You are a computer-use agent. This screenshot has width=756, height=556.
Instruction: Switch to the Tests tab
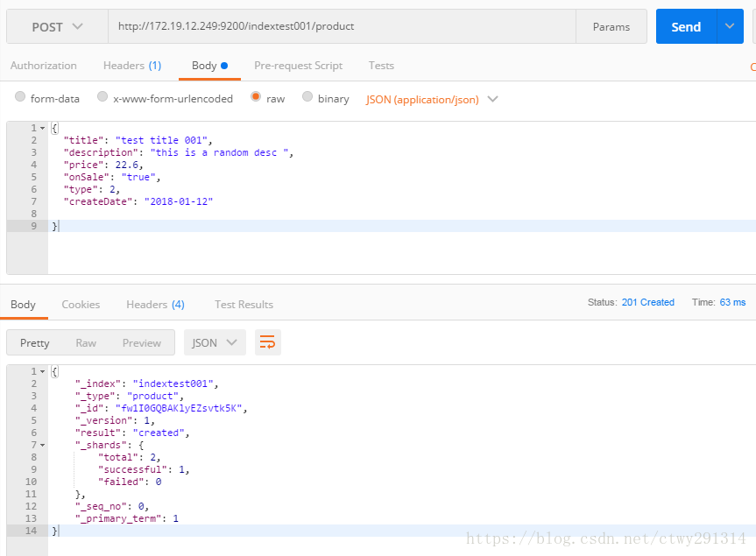pos(381,66)
